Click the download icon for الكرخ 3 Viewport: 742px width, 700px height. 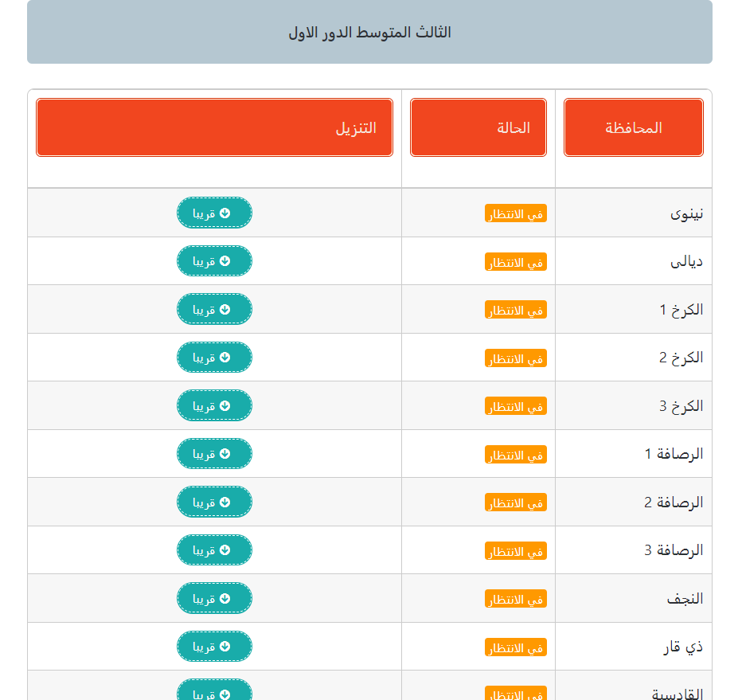[225, 405]
